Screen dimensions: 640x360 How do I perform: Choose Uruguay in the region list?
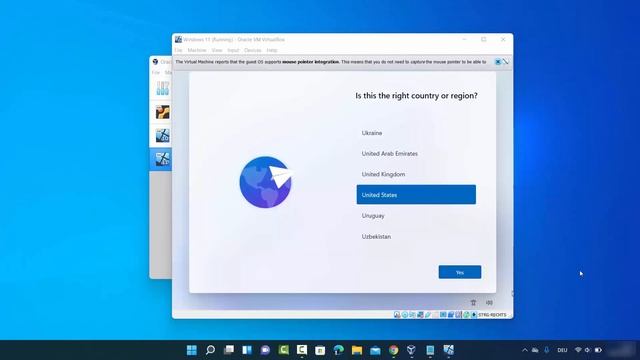[416, 216]
